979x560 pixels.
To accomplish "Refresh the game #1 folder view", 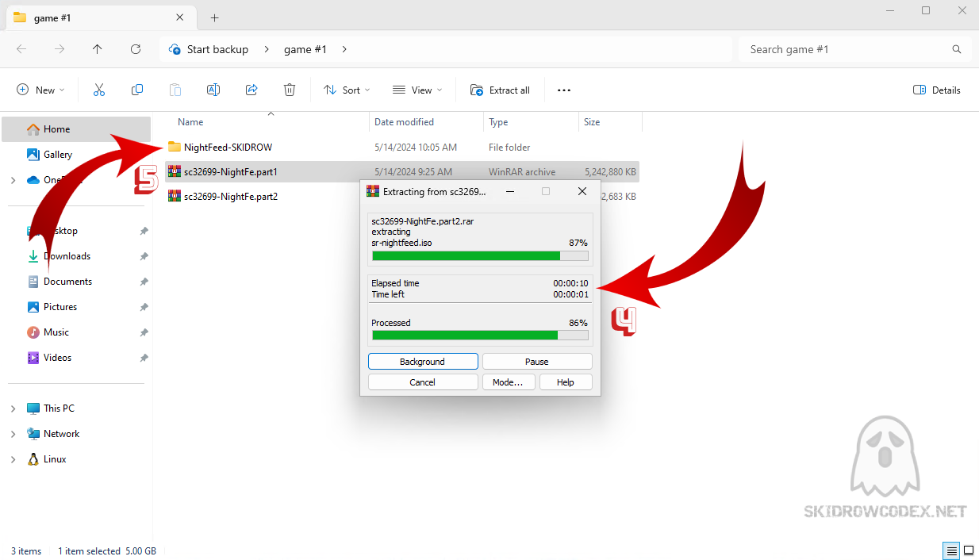I will (x=136, y=49).
